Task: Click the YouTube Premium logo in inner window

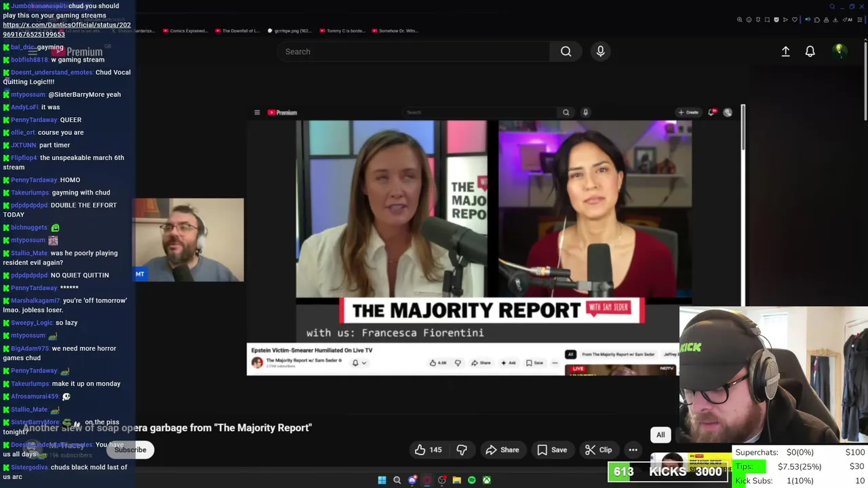Action: 282,113
